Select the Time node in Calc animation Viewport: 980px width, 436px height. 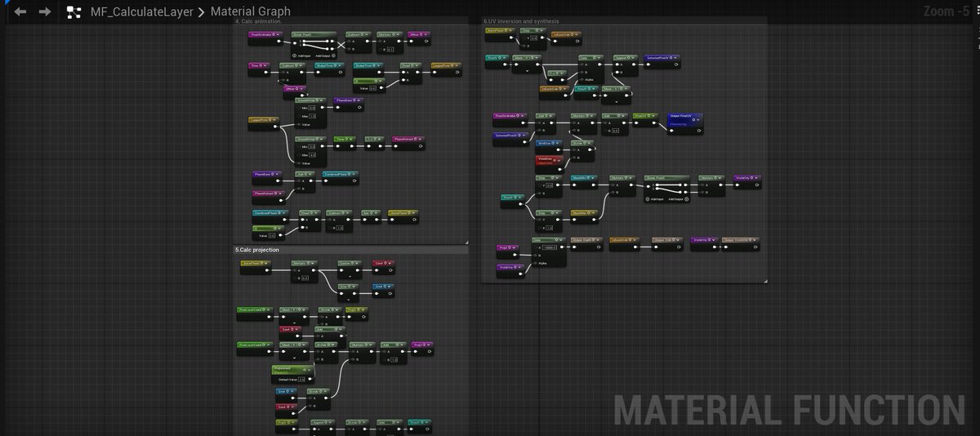(x=259, y=69)
